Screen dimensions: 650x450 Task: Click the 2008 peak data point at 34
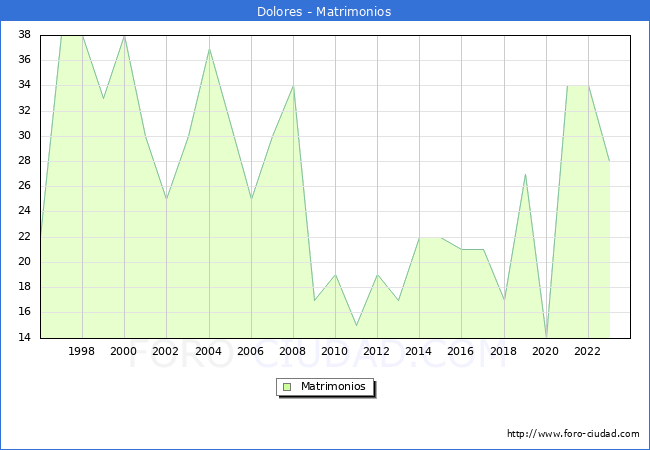[x=293, y=86]
